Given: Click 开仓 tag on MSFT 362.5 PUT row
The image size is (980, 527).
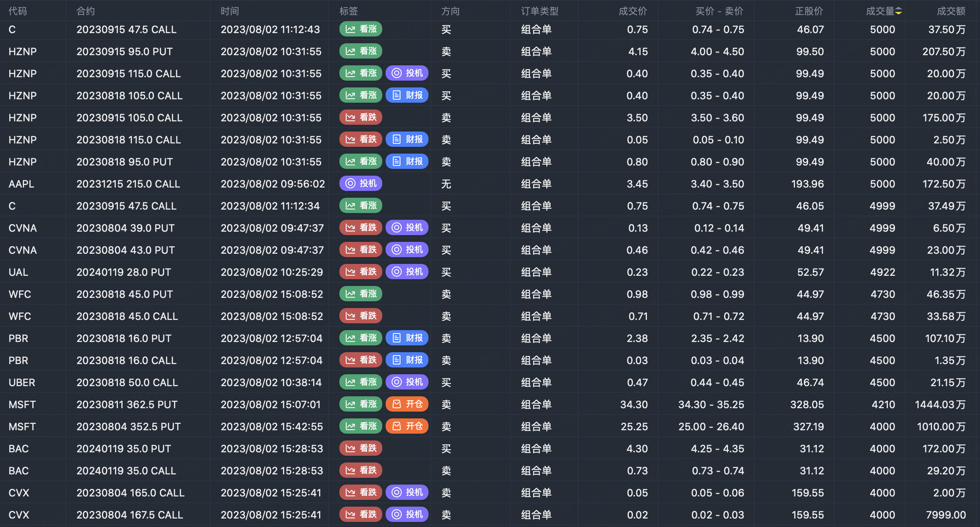Looking at the screenshot, I should (x=407, y=404).
